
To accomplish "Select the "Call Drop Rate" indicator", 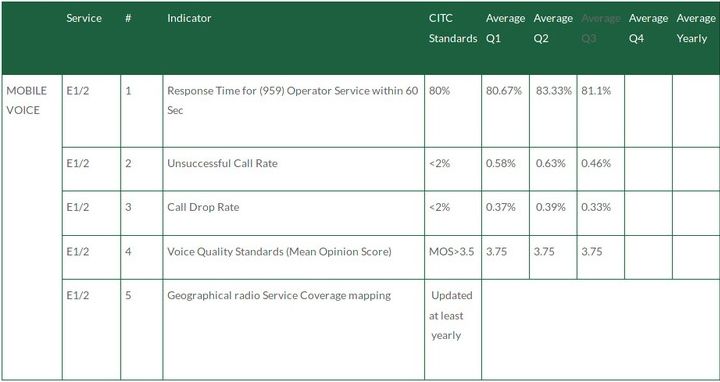I will [203, 207].
